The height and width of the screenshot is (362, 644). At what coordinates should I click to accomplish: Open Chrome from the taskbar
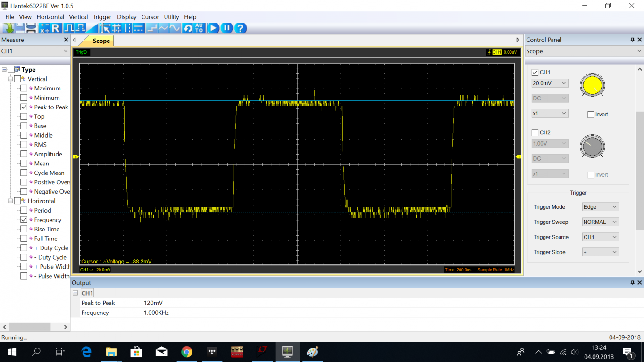(x=187, y=352)
